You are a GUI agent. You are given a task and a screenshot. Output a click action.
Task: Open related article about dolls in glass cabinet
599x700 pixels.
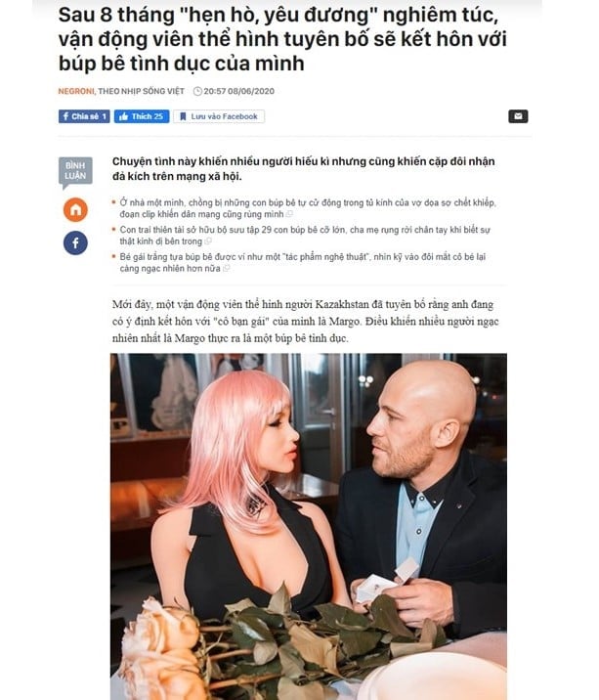point(308,208)
